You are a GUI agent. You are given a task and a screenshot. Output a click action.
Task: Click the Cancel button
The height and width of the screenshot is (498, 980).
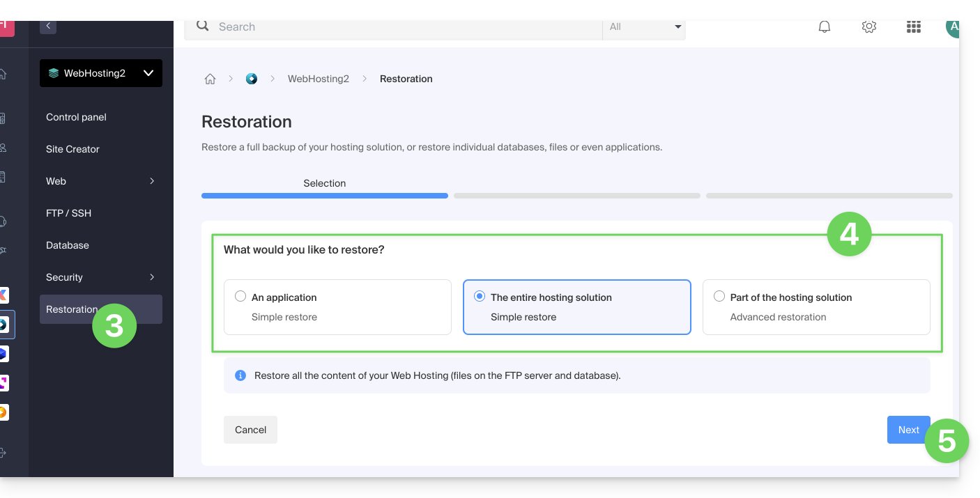[x=250, y=430]
